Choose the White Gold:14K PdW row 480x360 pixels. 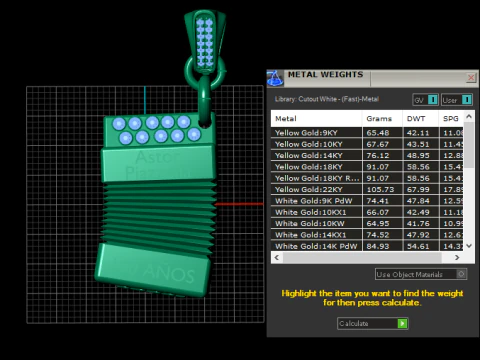coord(367,246)
